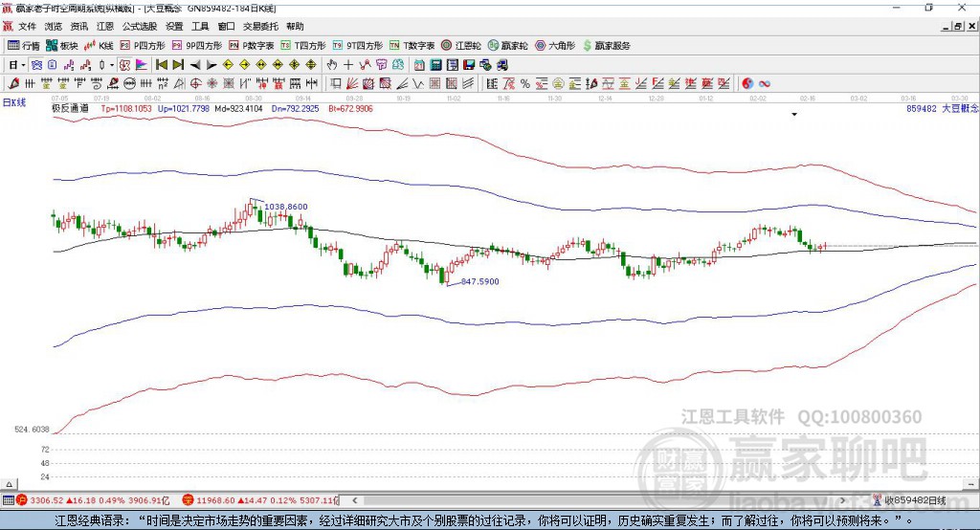Viewport: 980px width, 530px height.
Task: Switch to the K线 view
Action: point(99,46)
